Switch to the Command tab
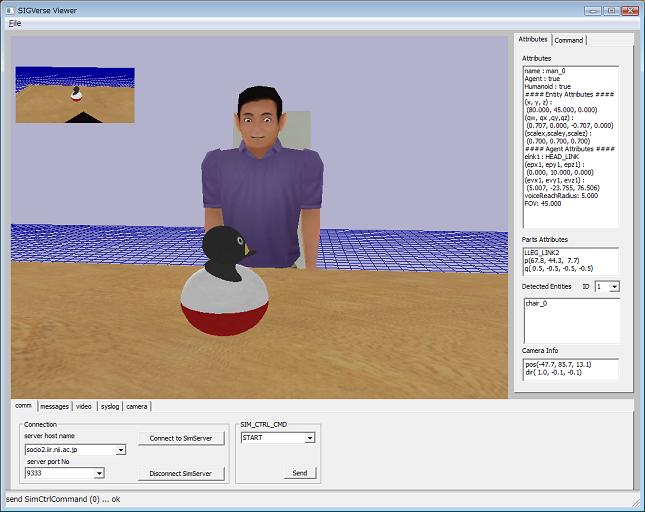 (569, 40)
